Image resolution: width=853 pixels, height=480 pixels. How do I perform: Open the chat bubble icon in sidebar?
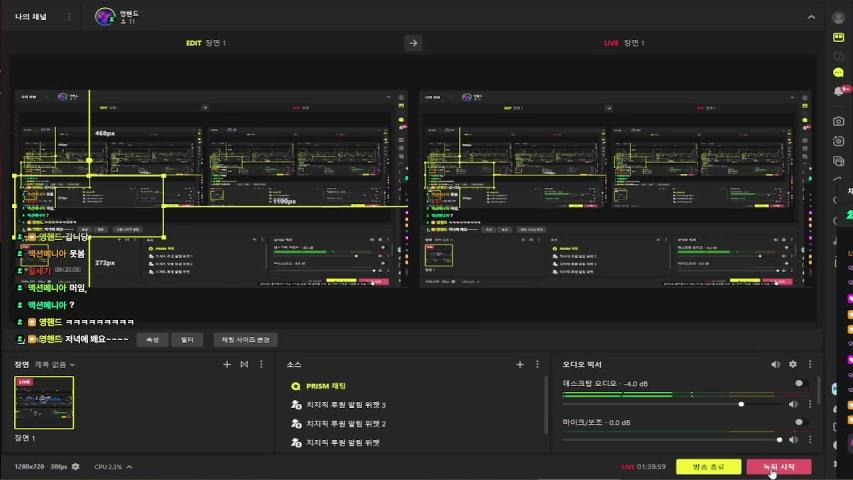point(838,72)
